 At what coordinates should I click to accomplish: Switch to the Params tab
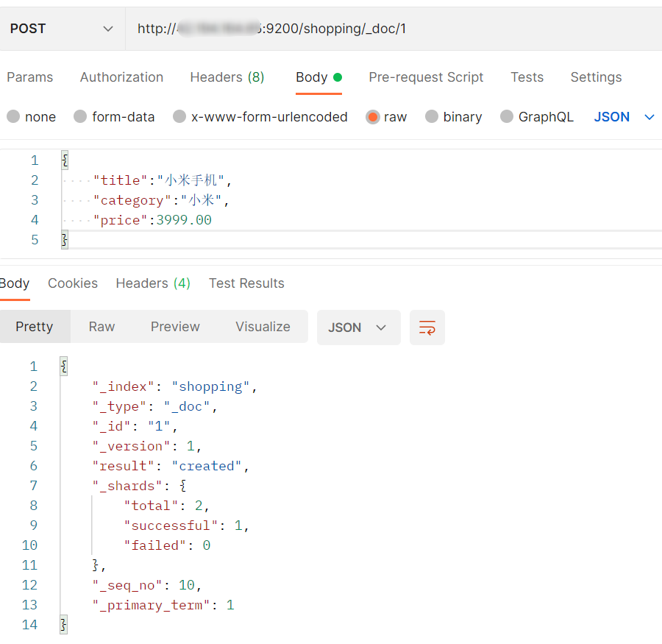tap(30, 77)
